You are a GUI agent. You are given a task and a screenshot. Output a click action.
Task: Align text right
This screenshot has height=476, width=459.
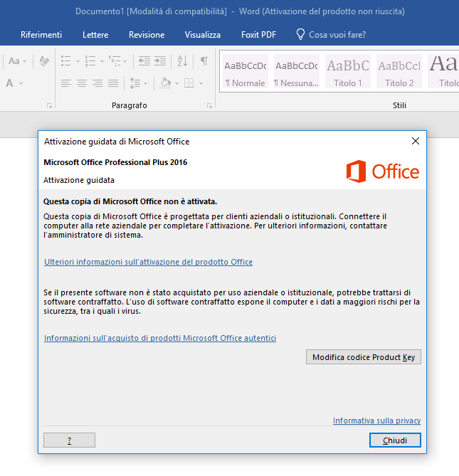tap(97, 83)
